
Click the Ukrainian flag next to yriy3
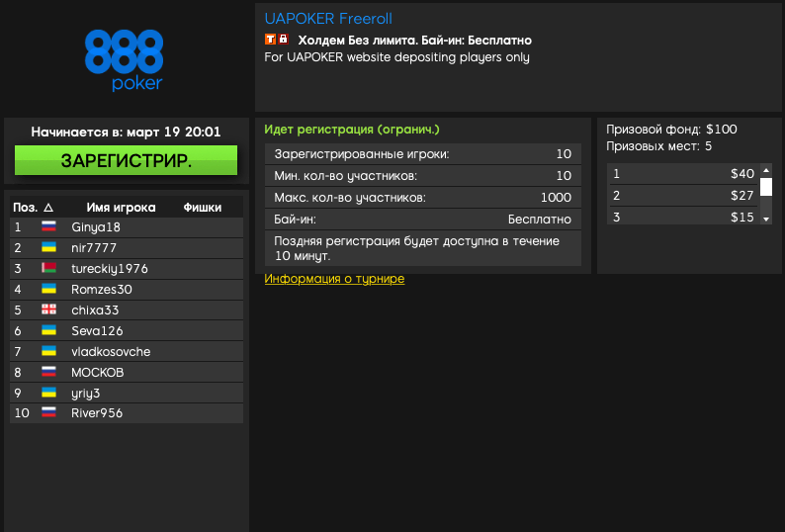48,393
